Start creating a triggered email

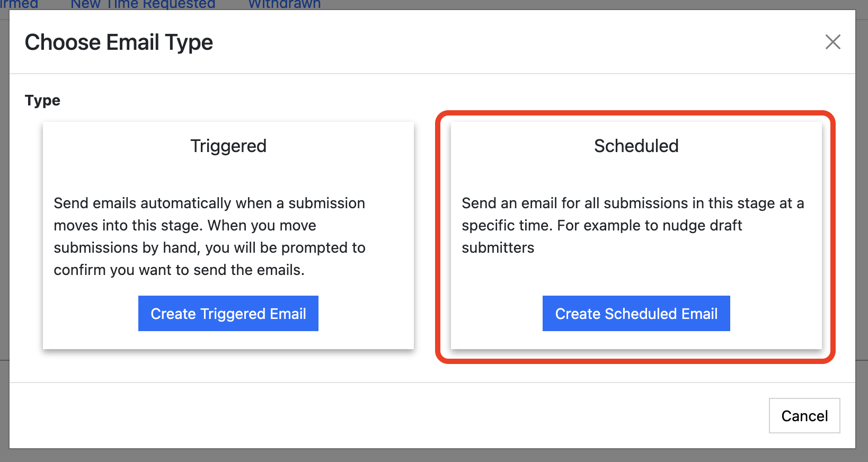228,313
